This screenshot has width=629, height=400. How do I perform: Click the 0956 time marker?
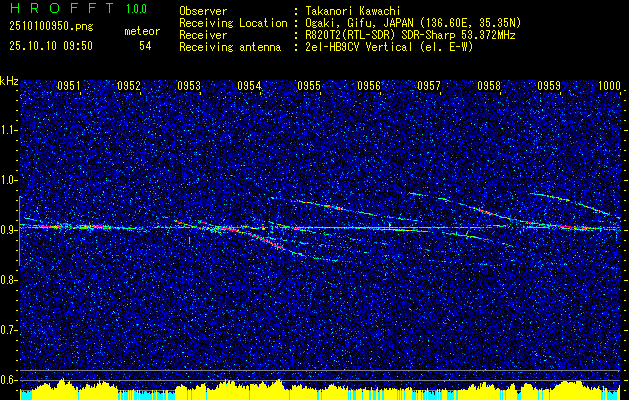pyautogui.click(x=369, y=86)
